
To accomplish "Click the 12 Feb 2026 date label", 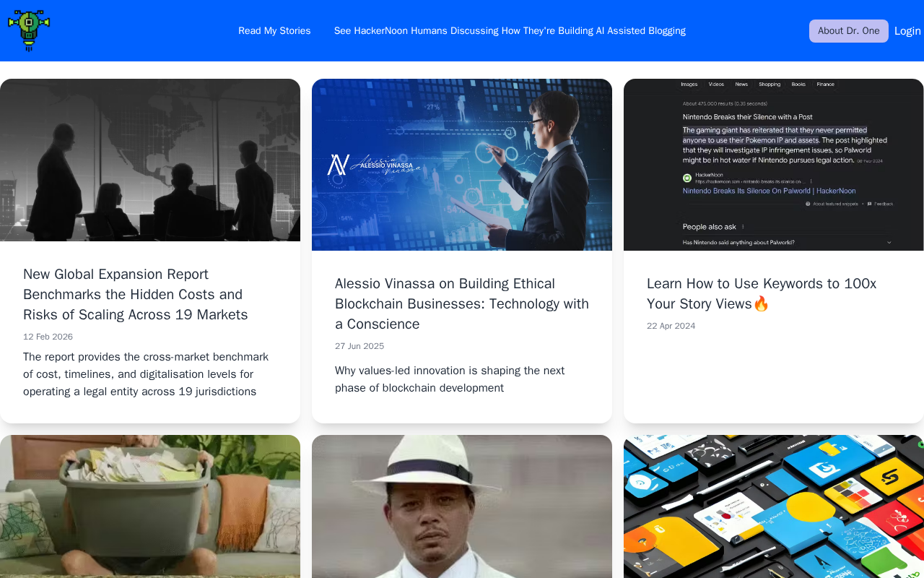I will click(x=48, y=337).
